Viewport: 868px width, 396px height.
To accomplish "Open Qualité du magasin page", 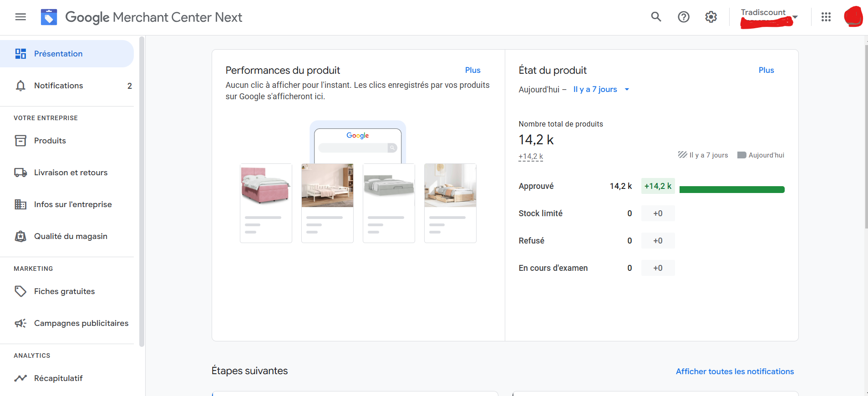I will [x=67, y=236].
